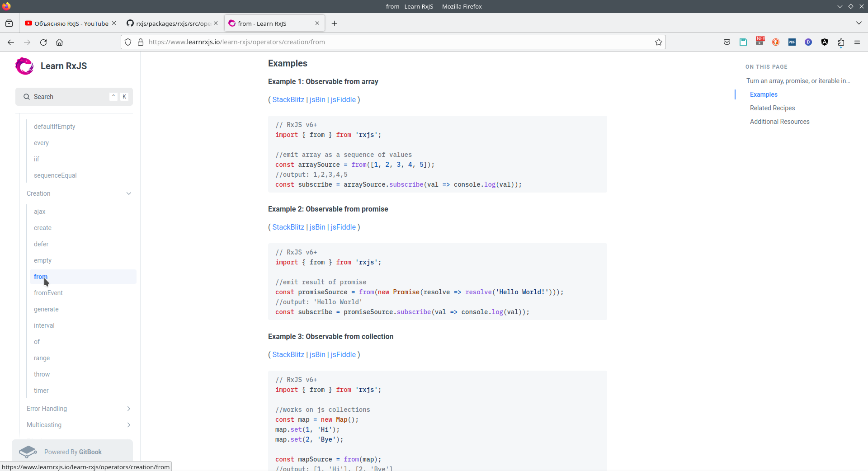This screenshot has width=868, height=471.
Task: Click the DuckDuckGo extension icon
Action: pos(776,42)
